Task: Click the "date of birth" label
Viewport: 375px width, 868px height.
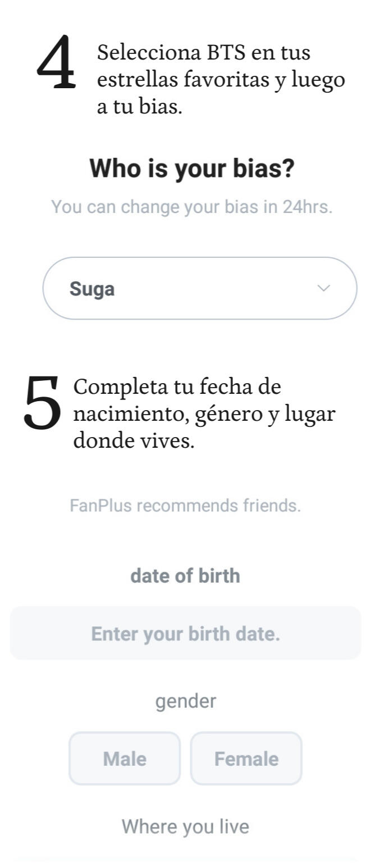Action: [185, 576]
